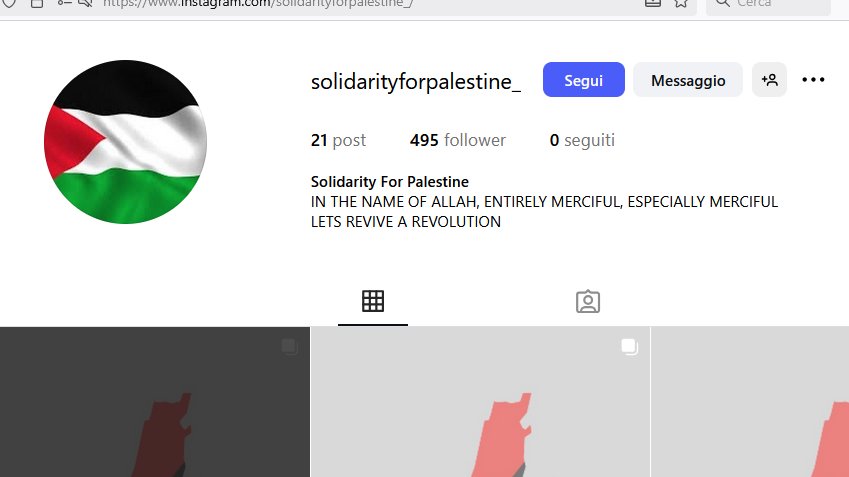
Task: Select the posts grid tab icon
Action: click(373, 301)
